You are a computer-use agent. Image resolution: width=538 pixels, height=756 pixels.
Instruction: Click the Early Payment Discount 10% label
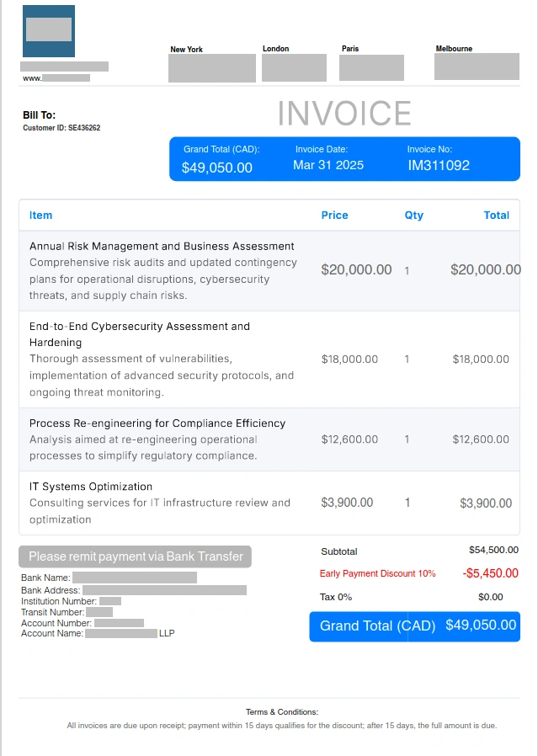pos(377,573)
